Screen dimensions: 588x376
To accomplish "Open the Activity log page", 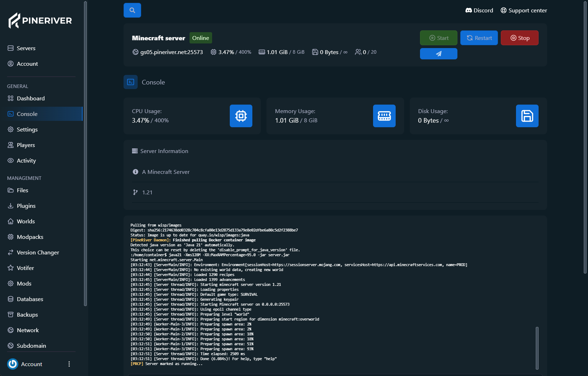I will click(x=41, y=160).
